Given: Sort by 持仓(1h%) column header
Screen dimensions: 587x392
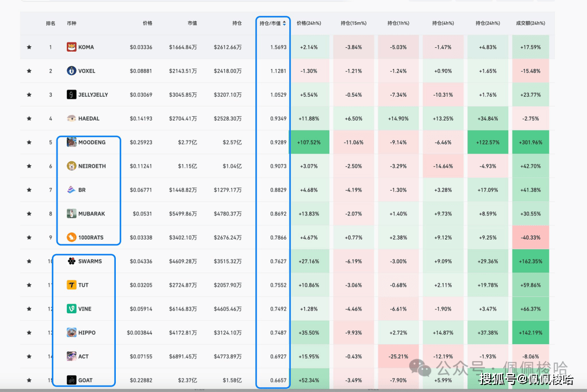Looking at the screenshot, I should (x=398, y=23).
